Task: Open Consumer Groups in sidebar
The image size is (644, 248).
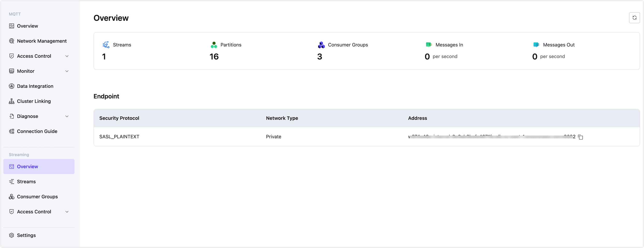Action: pos(39,197)
